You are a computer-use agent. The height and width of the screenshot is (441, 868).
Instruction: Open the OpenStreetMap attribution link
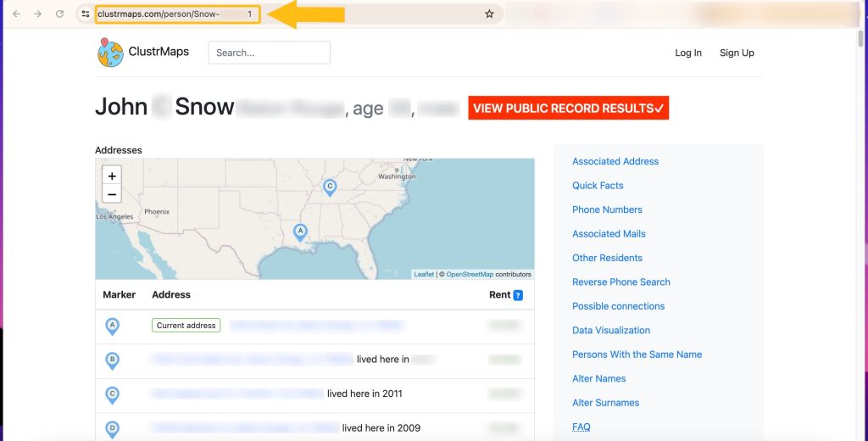pyautogui.click(x=470, y=274)
